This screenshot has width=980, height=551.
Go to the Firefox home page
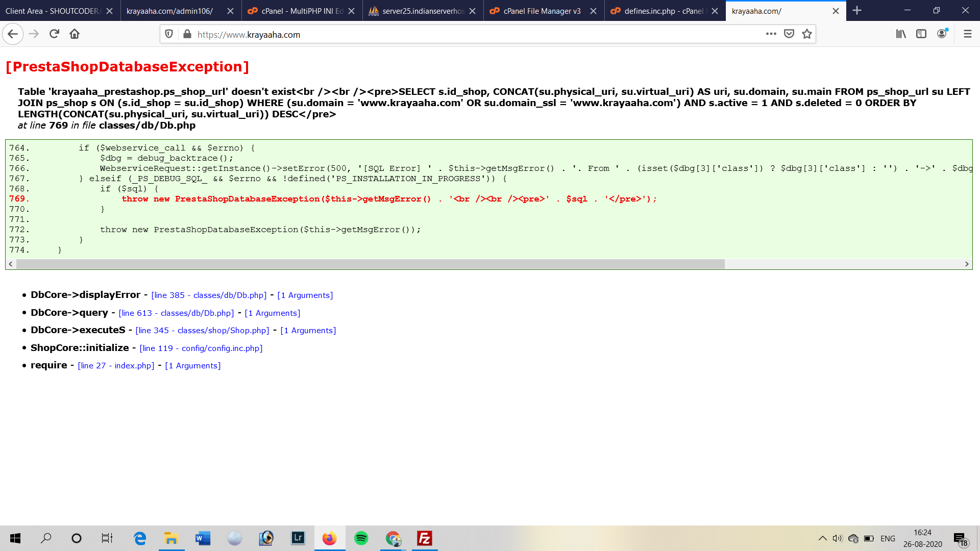coord(75,34)
